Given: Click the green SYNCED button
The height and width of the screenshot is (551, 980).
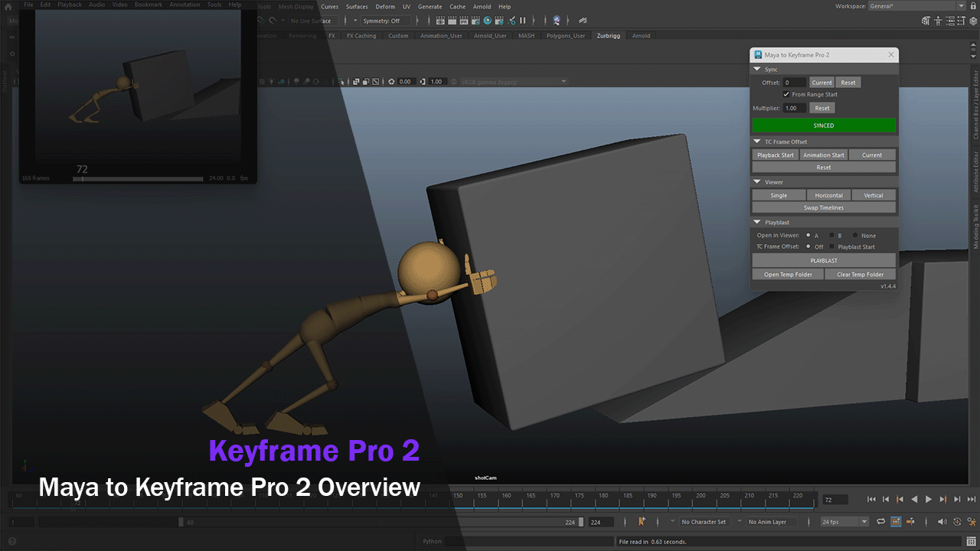Looking at the screenshot, I should tap(824, 126).
